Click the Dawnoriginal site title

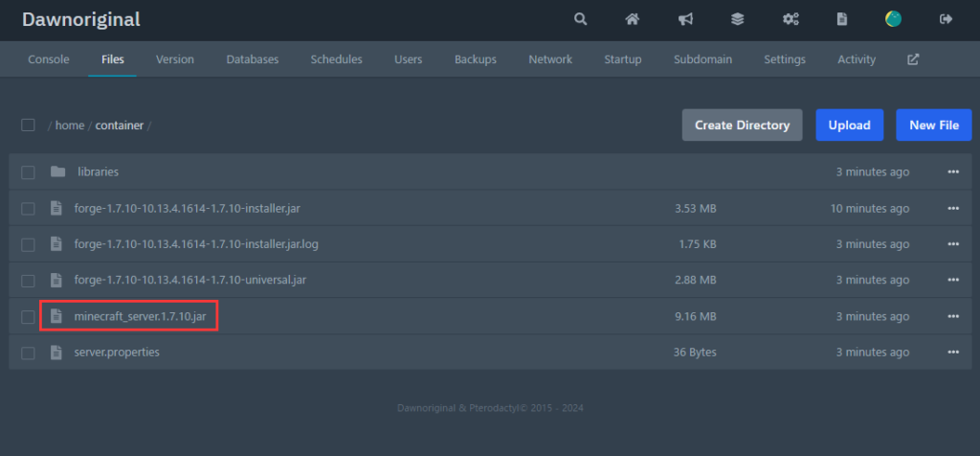pos(81,19)
